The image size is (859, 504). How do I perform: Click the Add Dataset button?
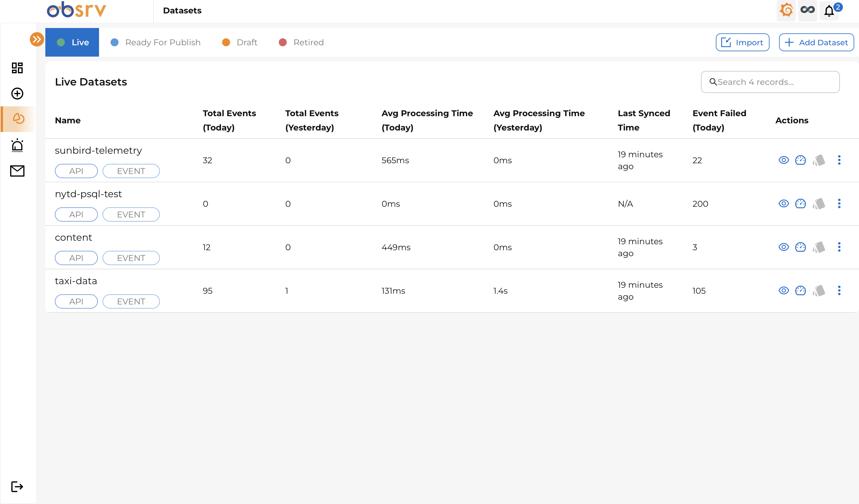point(816,42)
